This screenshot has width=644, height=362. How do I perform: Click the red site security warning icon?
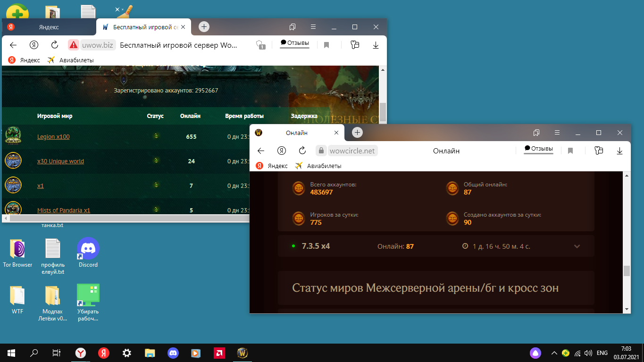(73, 45)
